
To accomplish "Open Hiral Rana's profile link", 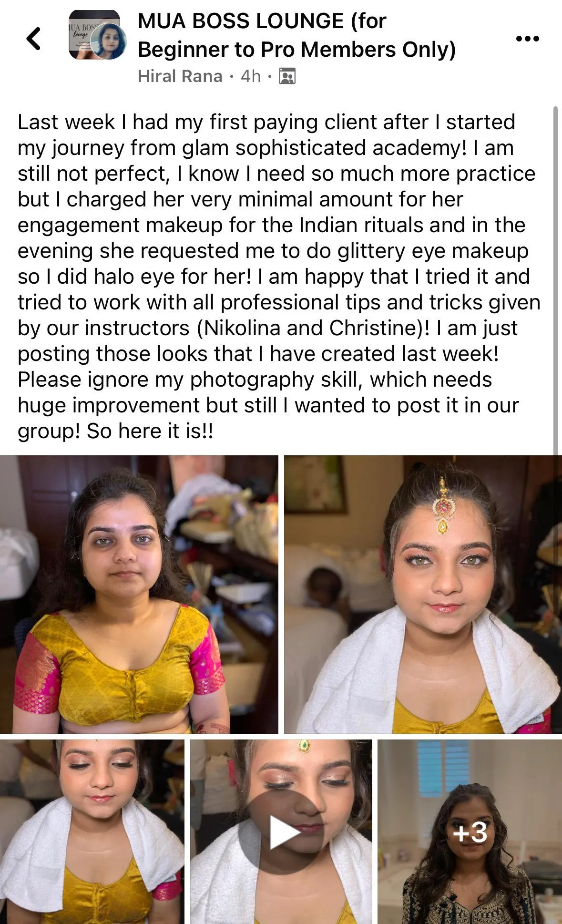I will click(180, 76).
